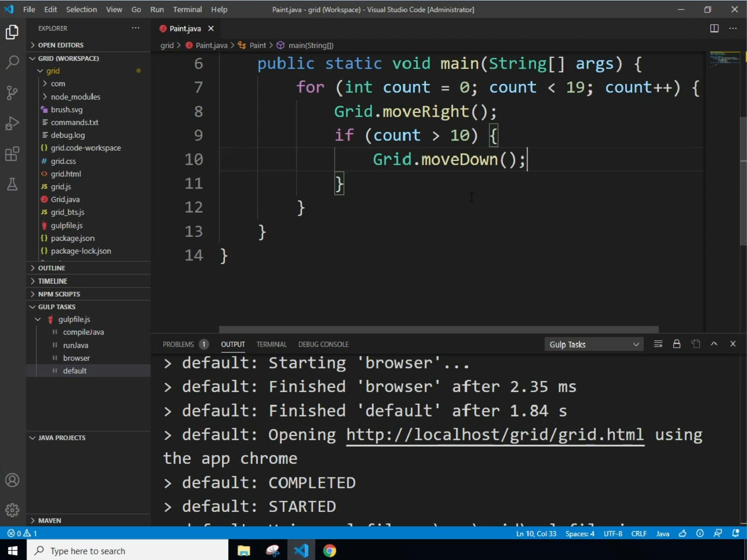The image size is (747, 560).
Task: Click the Ln 10, Col 33 indicator
Action: tap(536, 533)
